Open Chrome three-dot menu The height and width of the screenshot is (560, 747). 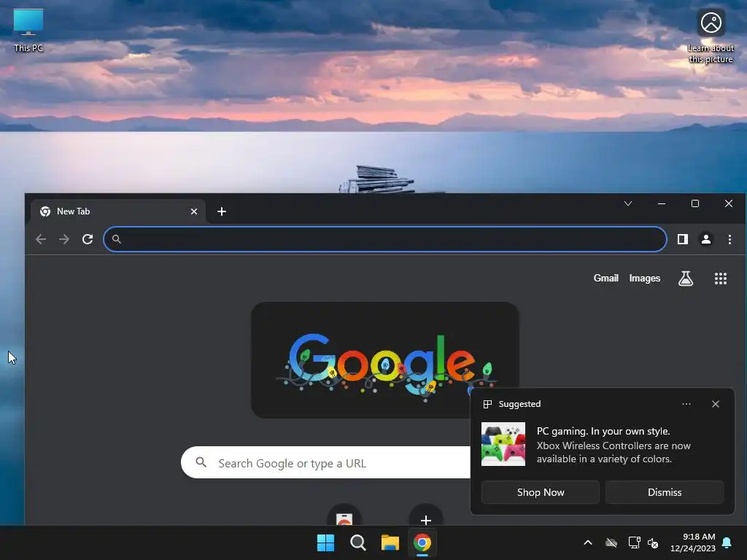click(729, 239)
